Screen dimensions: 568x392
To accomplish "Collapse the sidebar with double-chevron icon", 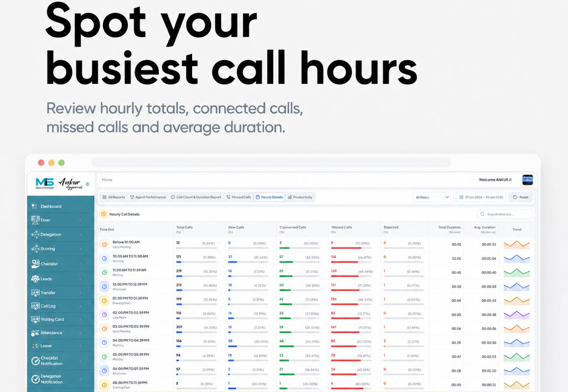I will 87,184.
